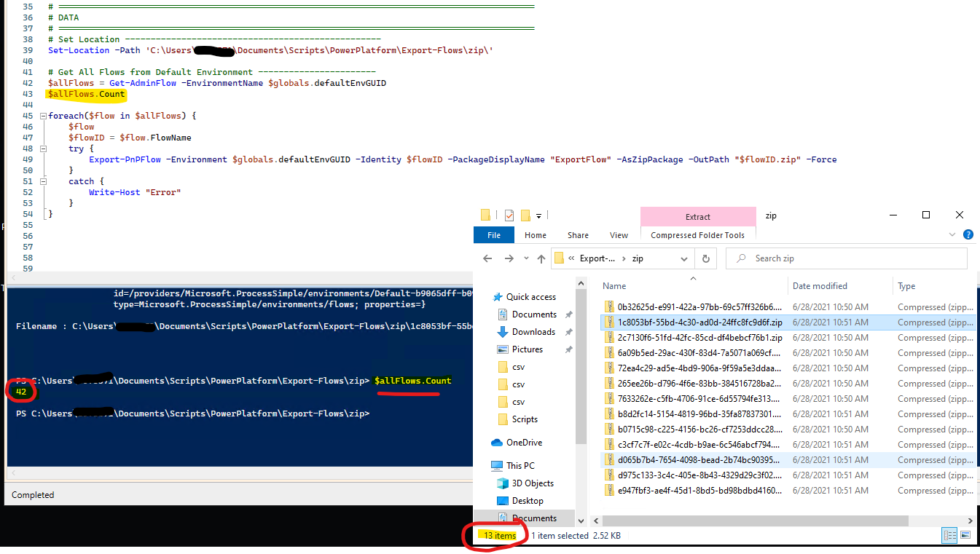Navigate up to the parent folder
The image size is (980, 554).
(541, 258)
